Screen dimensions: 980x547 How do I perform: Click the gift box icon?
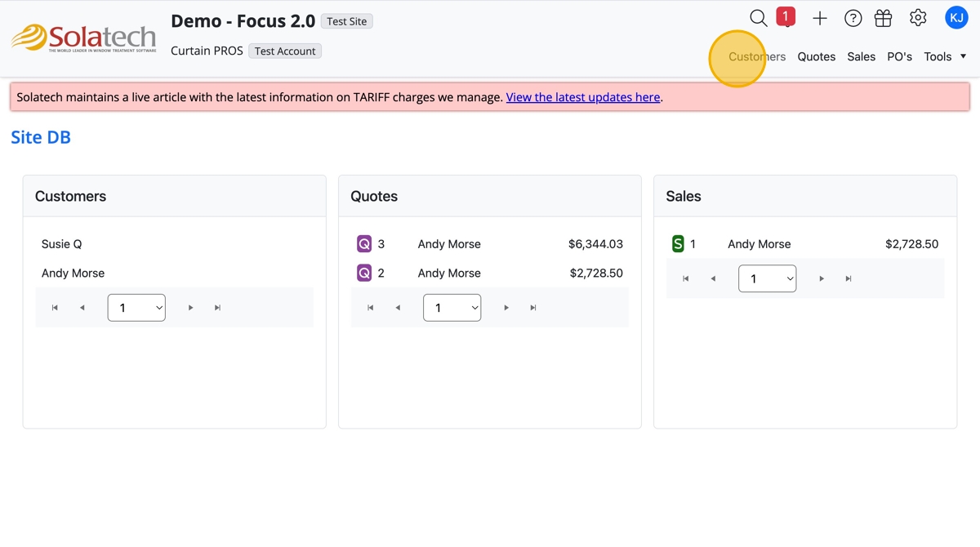coord(883,18)
